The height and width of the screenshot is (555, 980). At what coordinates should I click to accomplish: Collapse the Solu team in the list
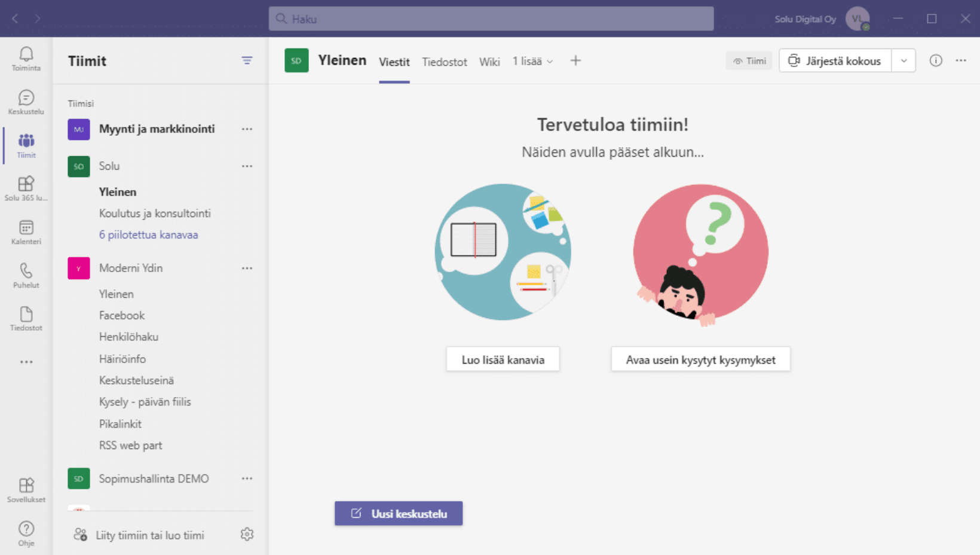coord(109,166)
